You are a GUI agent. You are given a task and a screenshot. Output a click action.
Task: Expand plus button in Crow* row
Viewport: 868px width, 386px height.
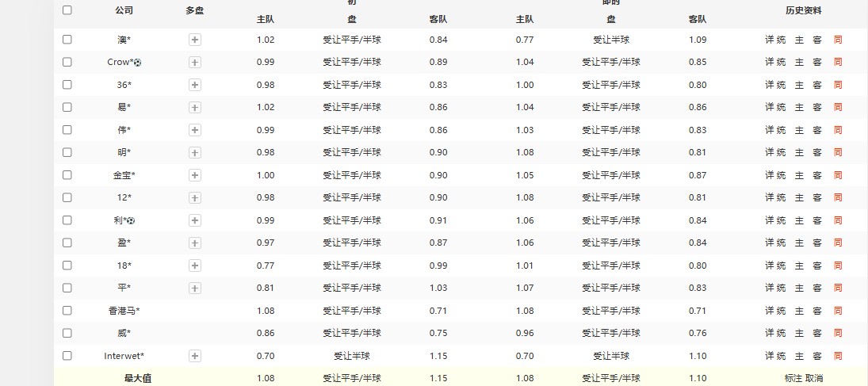click(x=195, y=63)
